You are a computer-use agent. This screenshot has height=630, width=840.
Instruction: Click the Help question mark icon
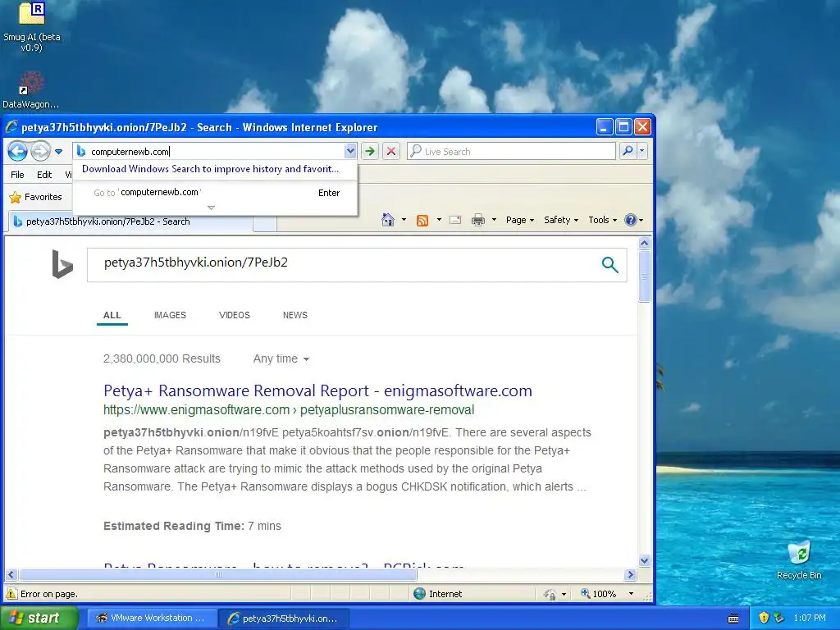tap(631, 220)
